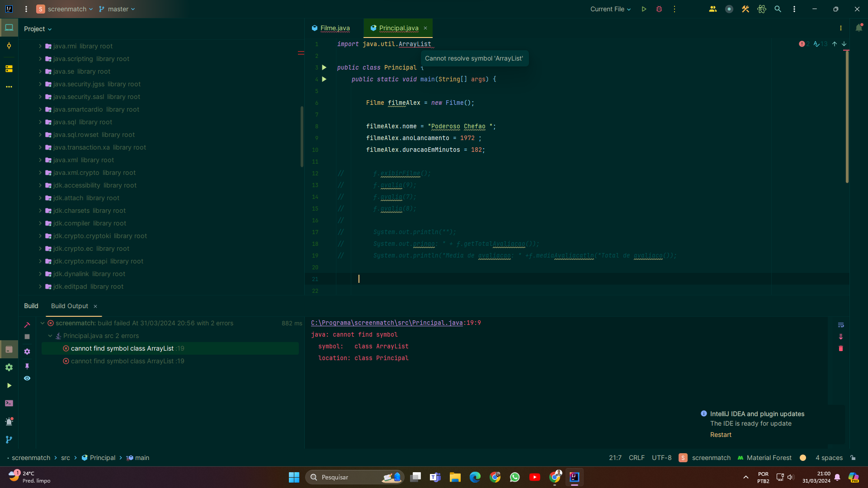The width and height of the screenshot is (868, 488).
Task: Close the Build Output tab
Action: pyautogui.click(x=95, y=306)
